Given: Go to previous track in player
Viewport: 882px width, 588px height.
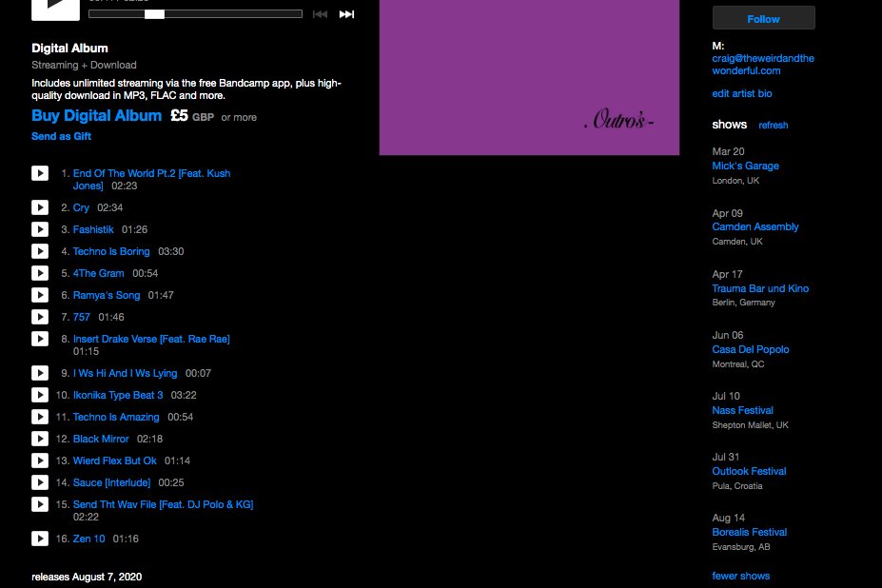Looking at the screenshot, I should (320, 14).
